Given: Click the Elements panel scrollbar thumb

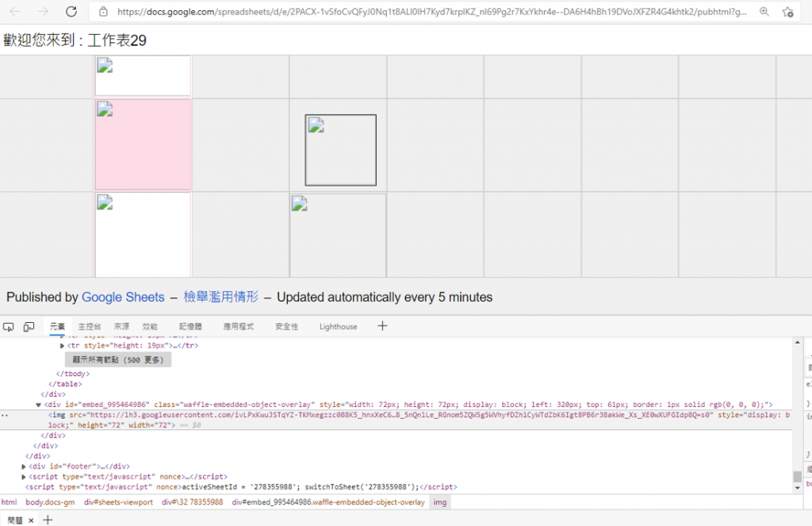Looking at the screenshot, I should click(x=798, y=476).
